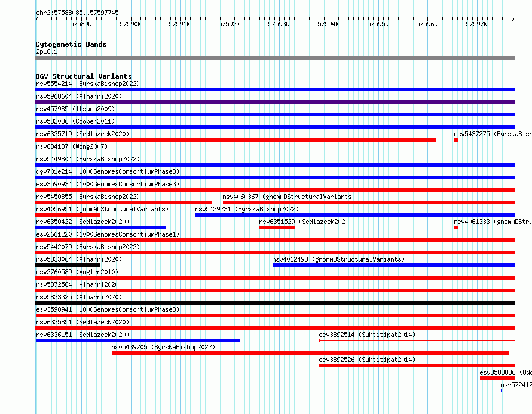Image resolution: width=532 pixels, height=414 pixels.
Task: Click the 57596k ruler position
Action: (x=427, y=24)
